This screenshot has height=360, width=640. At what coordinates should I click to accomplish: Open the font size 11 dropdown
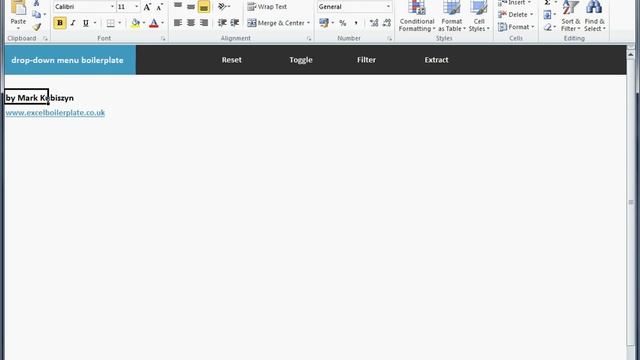[137, 7]
